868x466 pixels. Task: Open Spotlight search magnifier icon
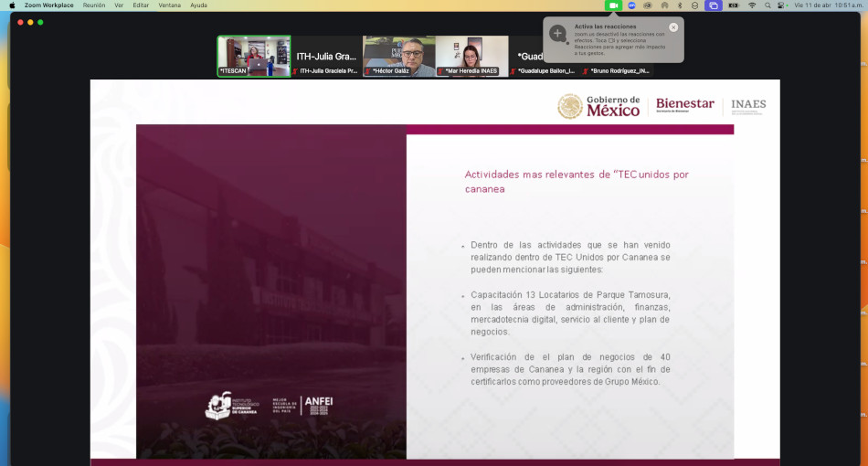click(767, 5)
